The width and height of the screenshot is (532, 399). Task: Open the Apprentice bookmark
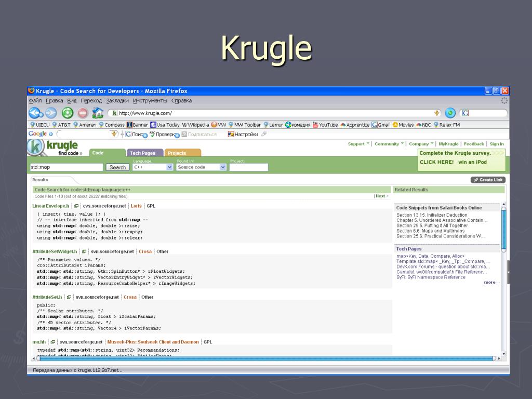(355, 125)
